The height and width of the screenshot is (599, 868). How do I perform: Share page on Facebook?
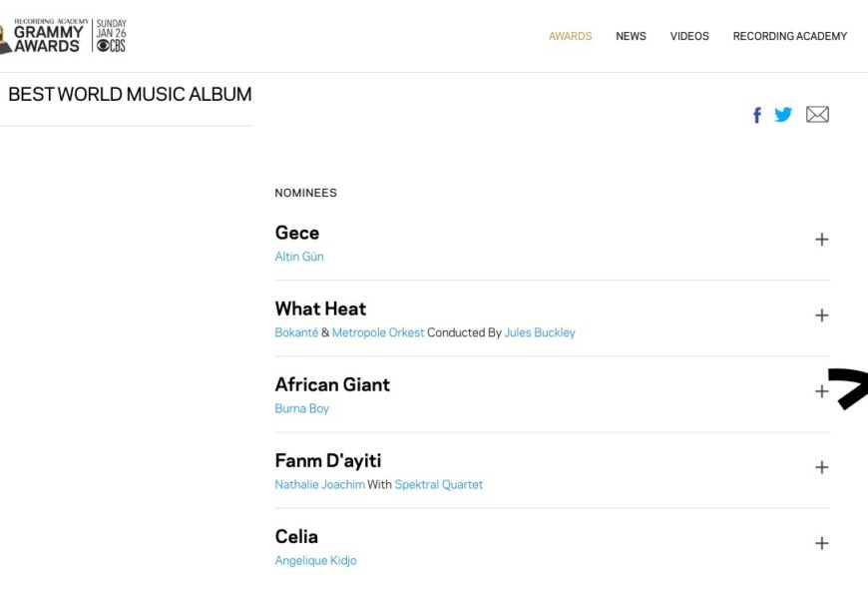click(757, 115)
